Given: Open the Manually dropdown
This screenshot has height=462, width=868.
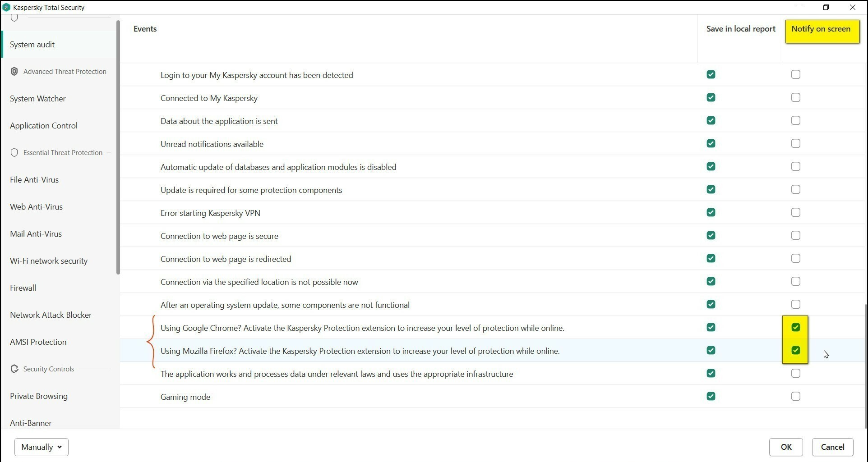Looking at the screenshot, I should [42, 447].
